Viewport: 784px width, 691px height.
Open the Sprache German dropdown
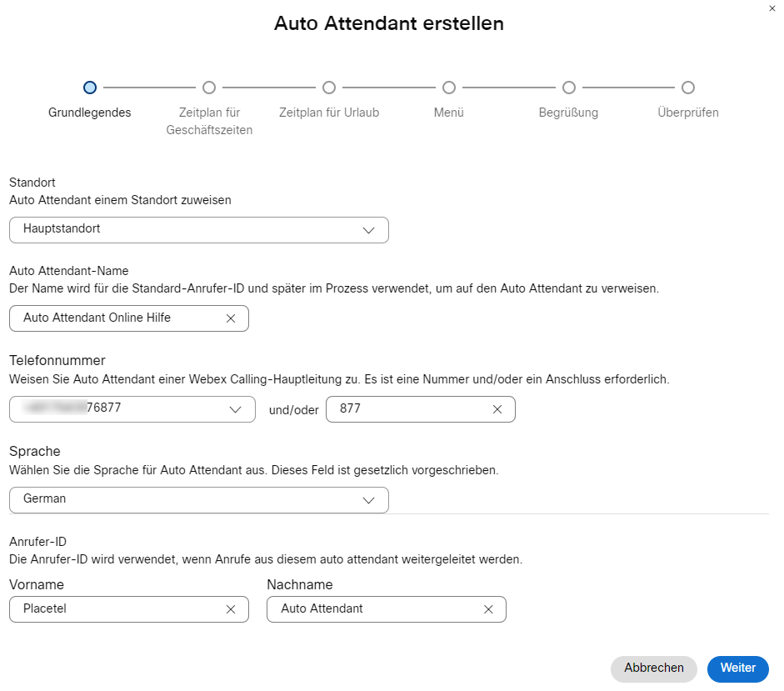pyautogui.click(x=368, y=500)
